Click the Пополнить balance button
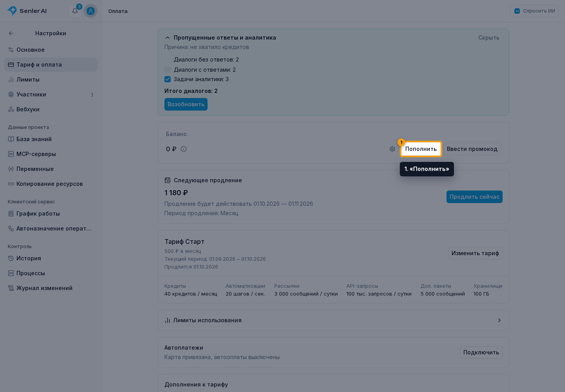This screenshot has height=392, width=565. coord(421,149)
